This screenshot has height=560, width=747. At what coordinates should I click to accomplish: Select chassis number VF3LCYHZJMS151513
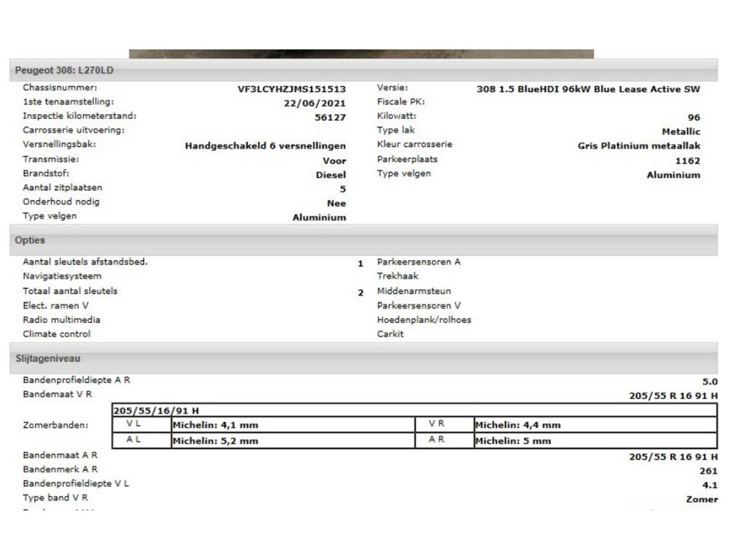pyautogui.click(x=291, y=89)
